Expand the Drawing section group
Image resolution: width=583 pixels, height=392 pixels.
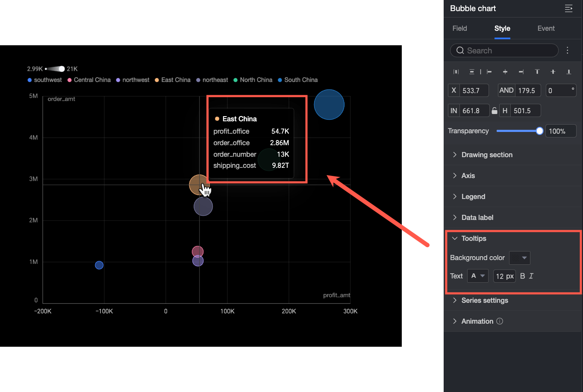tap(513, 155)
